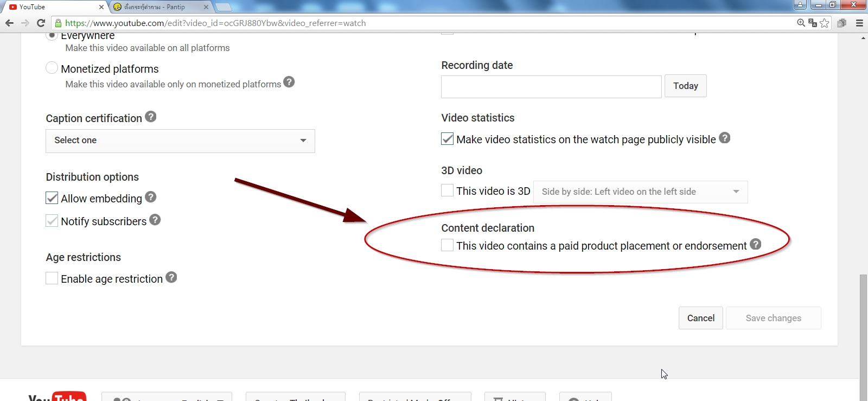Click the green padlock site security icon

coord(58,23)
